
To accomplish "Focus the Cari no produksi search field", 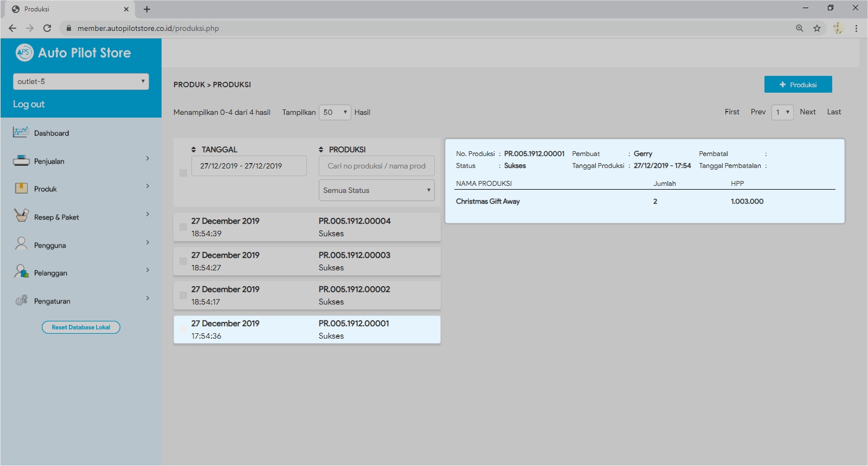I will [x=376, y=166].
